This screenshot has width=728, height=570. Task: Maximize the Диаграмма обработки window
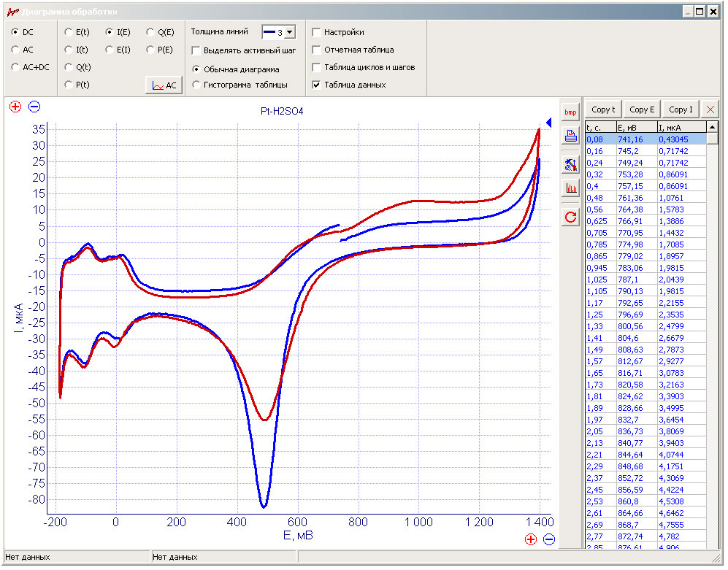700,12
